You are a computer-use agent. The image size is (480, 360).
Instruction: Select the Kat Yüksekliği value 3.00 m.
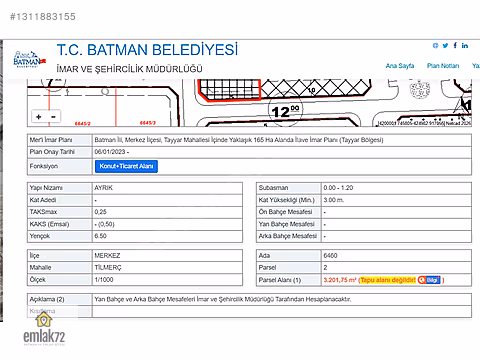[334, 200]
